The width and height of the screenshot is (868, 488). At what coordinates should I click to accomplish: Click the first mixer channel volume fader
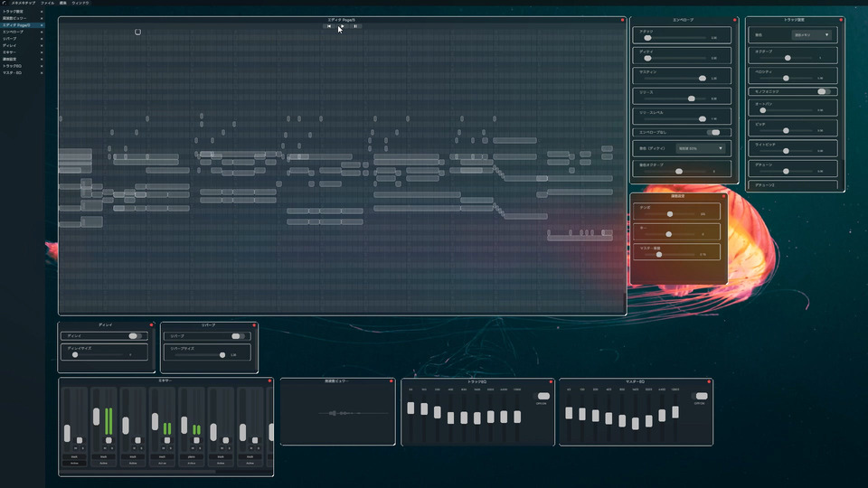point(68,433)
